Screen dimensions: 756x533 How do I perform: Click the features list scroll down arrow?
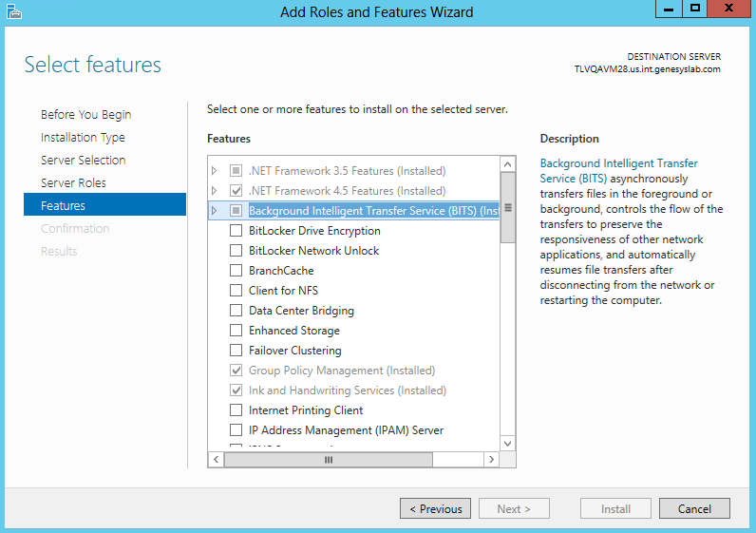pos(507,443)
